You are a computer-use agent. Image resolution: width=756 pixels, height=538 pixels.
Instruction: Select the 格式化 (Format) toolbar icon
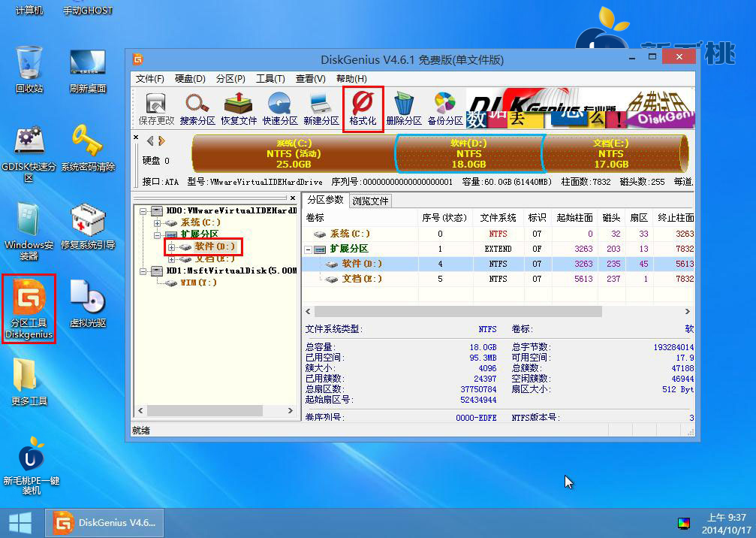point(363,107)
